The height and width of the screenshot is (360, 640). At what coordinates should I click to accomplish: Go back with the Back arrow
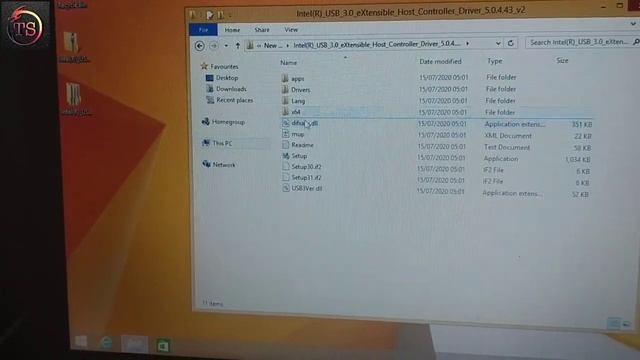pos(200,45)
